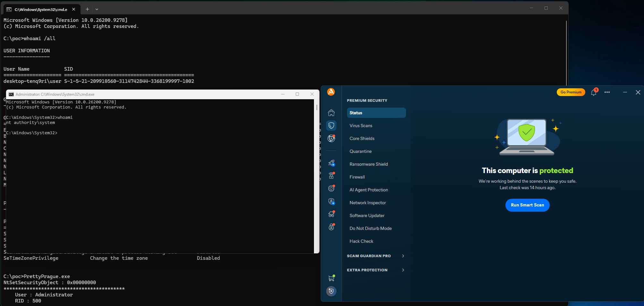Click the 'C:\poc>PrettyPrague.exe' command line
The width and height of the screenshot is (644, 306).
click(37, 276)
